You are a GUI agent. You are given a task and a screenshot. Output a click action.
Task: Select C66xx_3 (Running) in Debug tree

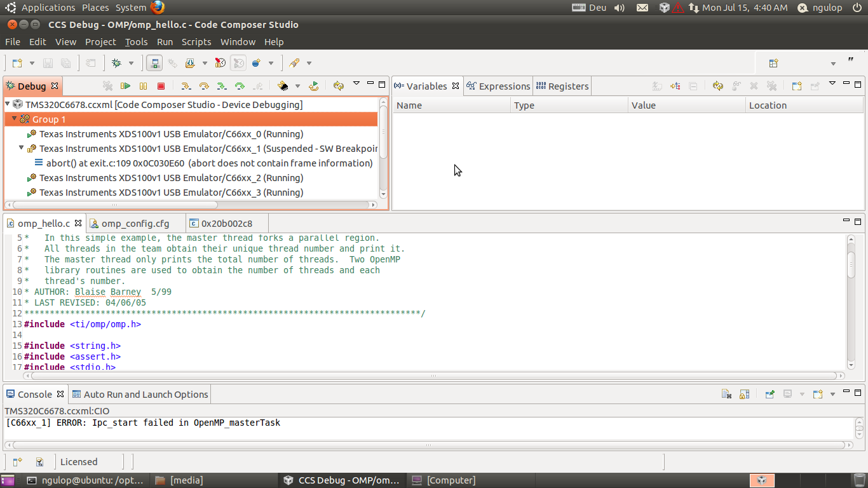point(171,193)
